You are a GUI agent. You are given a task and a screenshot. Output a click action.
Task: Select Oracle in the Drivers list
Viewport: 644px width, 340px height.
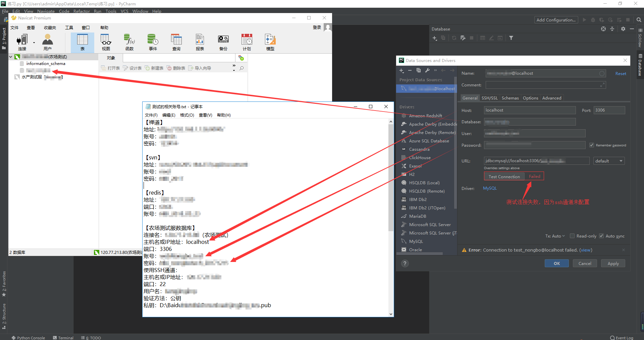(x=416, y=250)
